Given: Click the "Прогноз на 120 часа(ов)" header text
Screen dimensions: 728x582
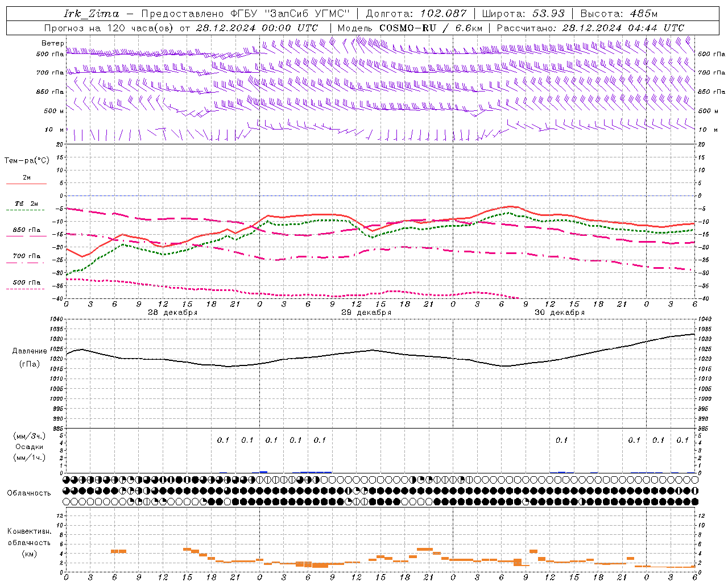Looking at the screenshot, I should 109,28.
